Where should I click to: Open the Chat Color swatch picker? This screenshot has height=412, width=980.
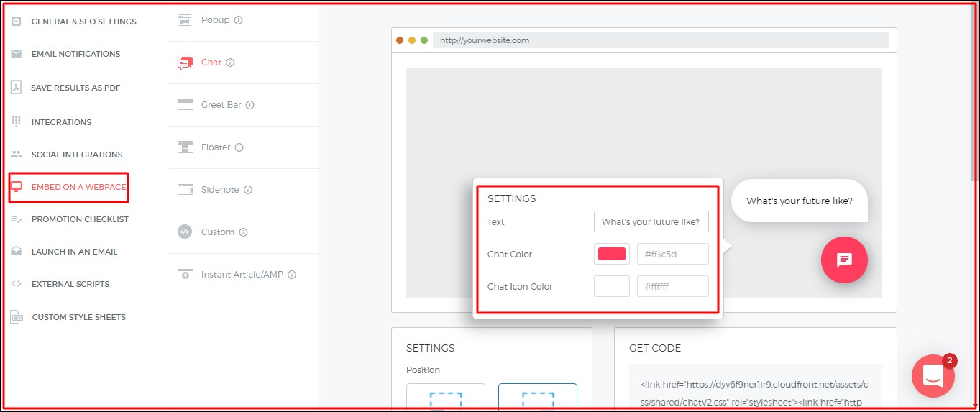click(611, 254)
